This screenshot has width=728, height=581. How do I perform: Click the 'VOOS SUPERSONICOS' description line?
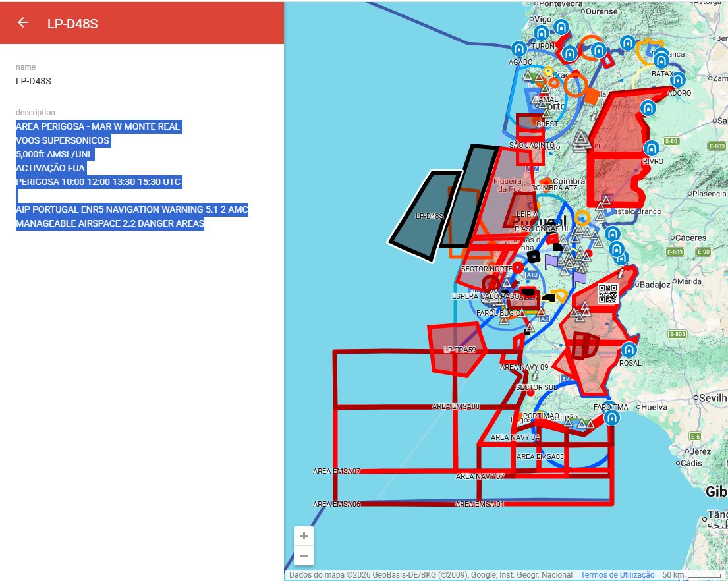pyautogui.click(x=63, y=140)
